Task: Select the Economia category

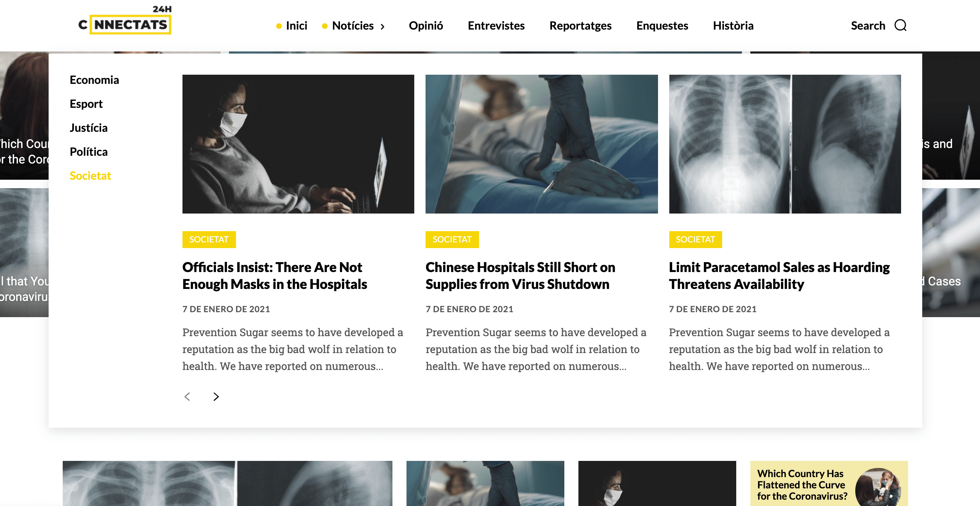Action: coord(94,80)
